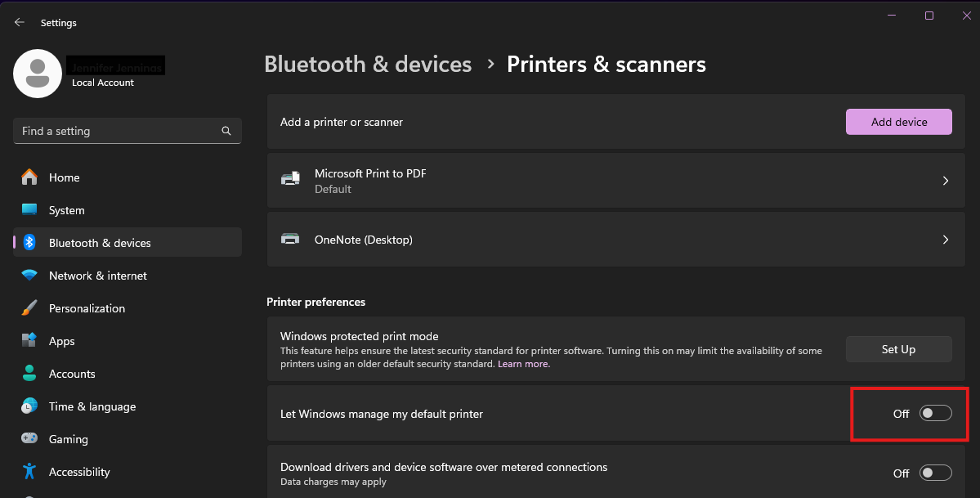Click the Gaming controller icon
This screenshot has height=498, width=980.
[x=29, y=438]
